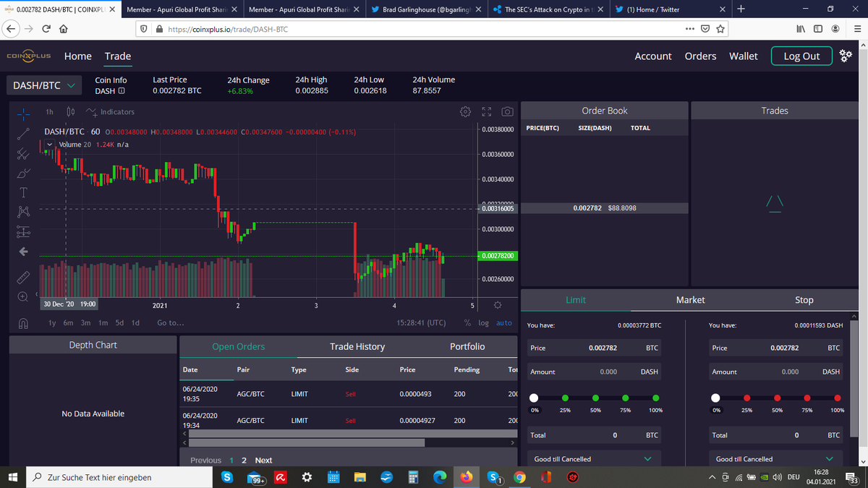The width and height of the screenshot is (868, 488).
Task: Open DASH coin info icon
Action: pyautogui.click(x=122, y=91)
